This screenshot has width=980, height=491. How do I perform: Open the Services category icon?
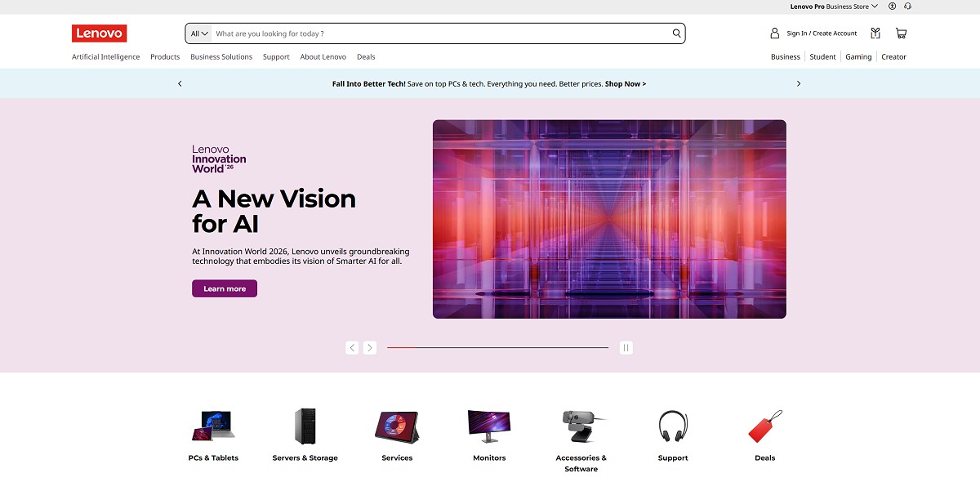(397, 426)
